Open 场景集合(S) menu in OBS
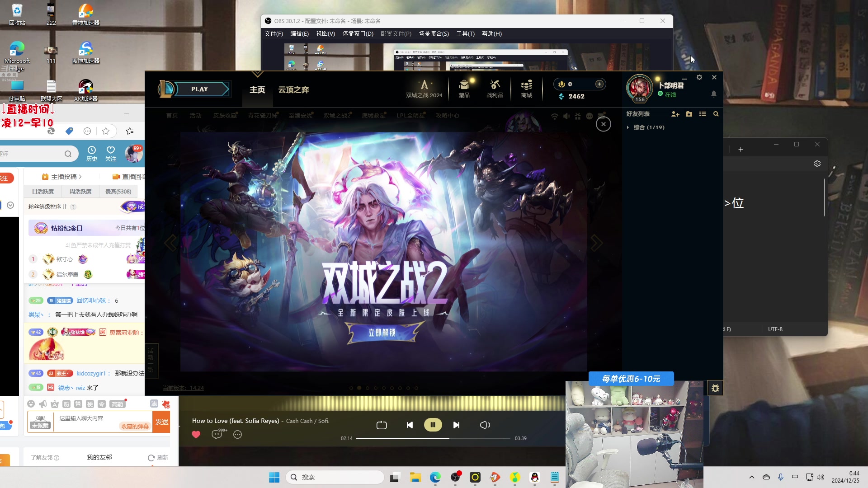 (x=434, y=33)
